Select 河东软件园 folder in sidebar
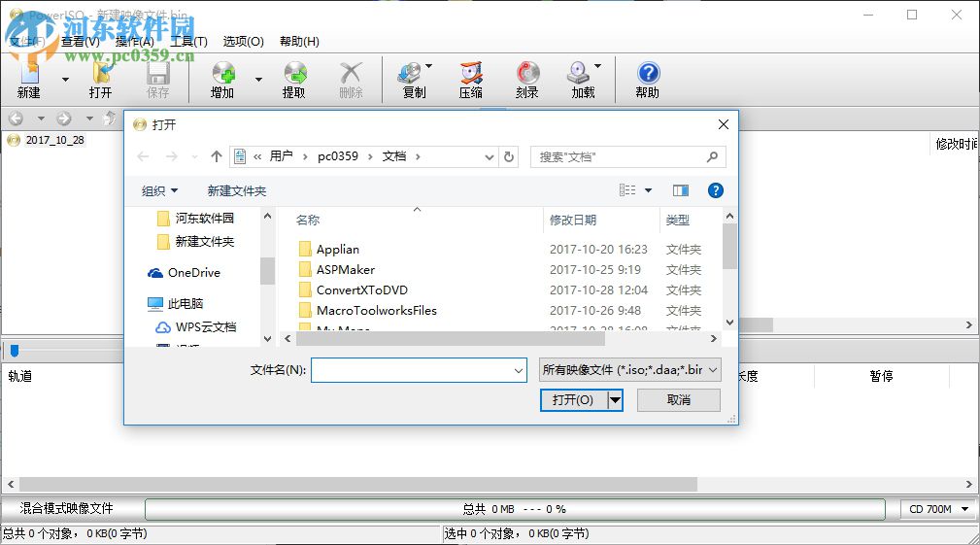This screenshot has height=545, width=980. coord(195,219)
